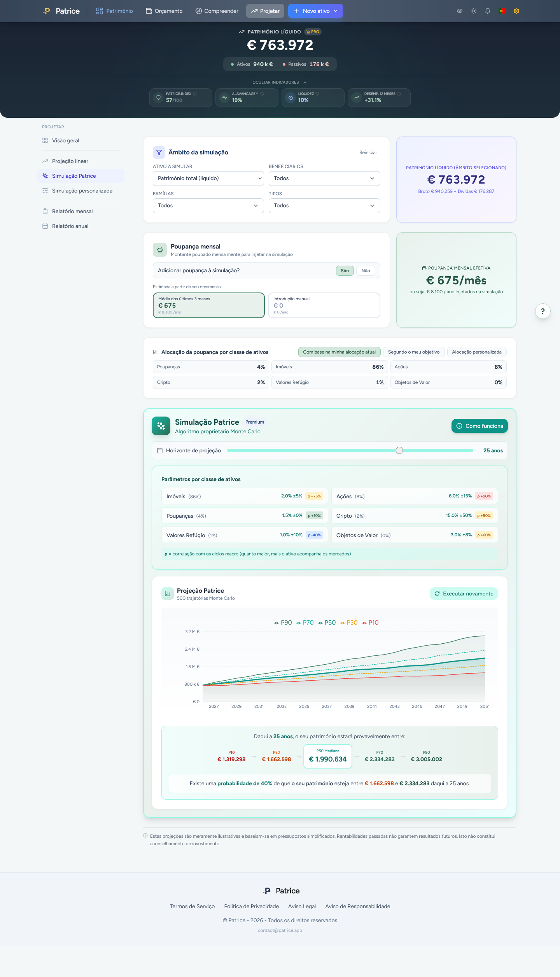Image resolution: width=560 pixels, height=977 pixels.
Task: Click the Como funciona button
Action: 479,426
